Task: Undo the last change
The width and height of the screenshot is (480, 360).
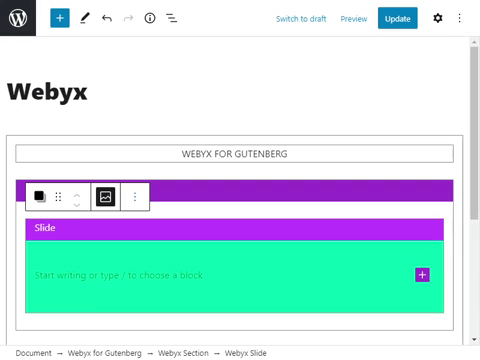Action: coord(107,18)
